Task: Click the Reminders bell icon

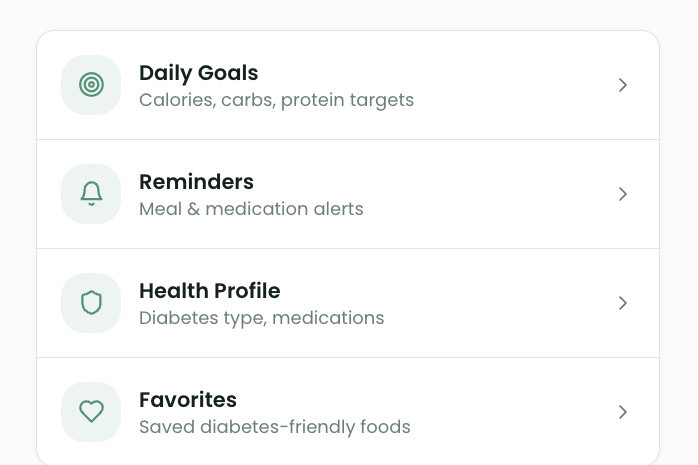Action: pos(91,194)
